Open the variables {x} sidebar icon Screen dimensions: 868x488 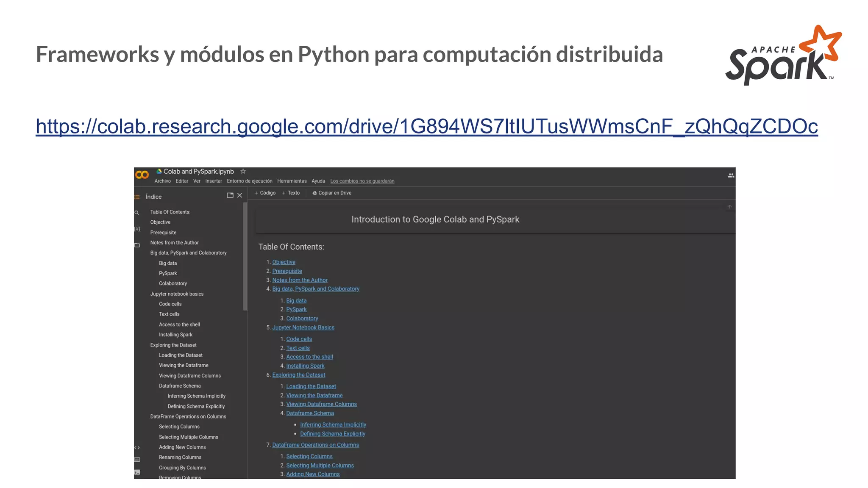pyautogui.click(x=137, y=229)
